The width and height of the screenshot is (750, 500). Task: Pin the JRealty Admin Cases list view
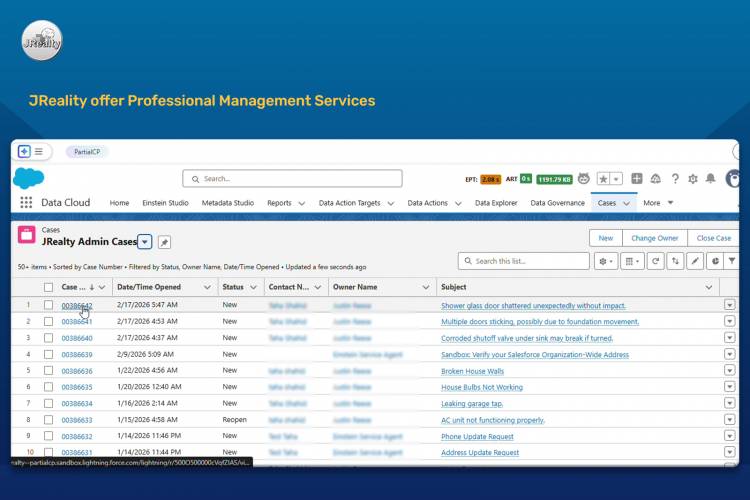tap(164, 242)
